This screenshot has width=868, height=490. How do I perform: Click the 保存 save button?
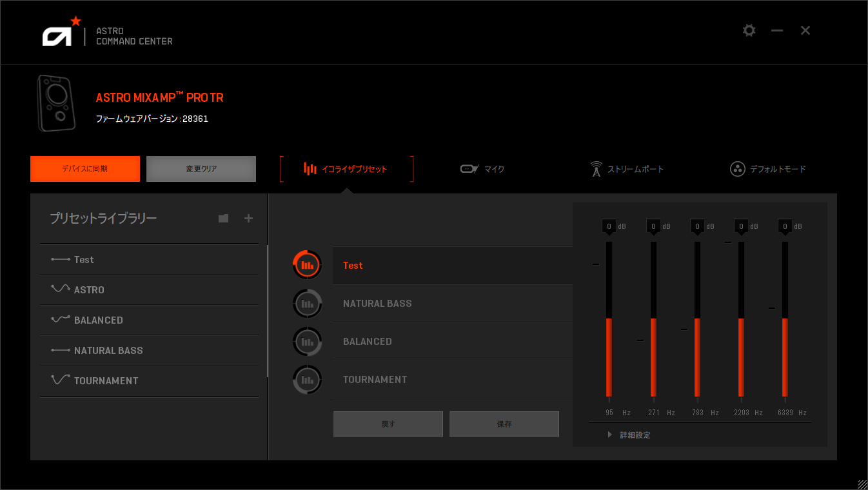(x=504, y=424)
